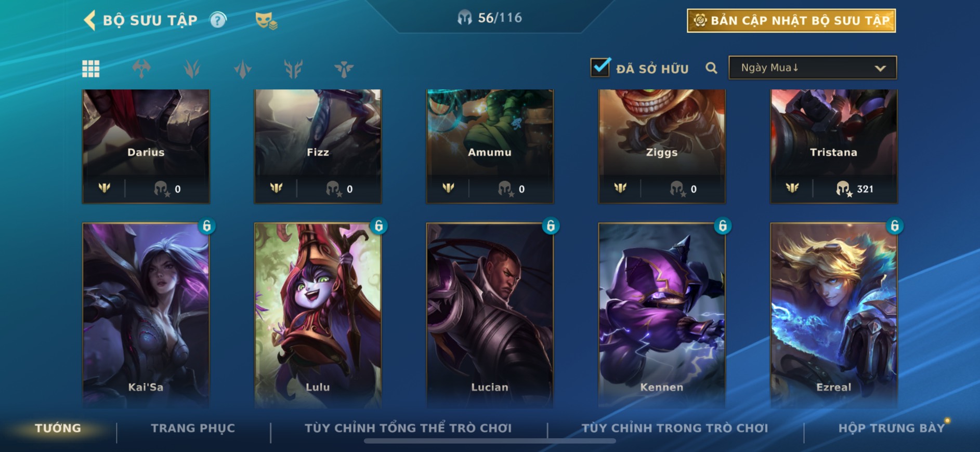Open the mask and coins icon
980x452 pixels.
coord(266,21)
